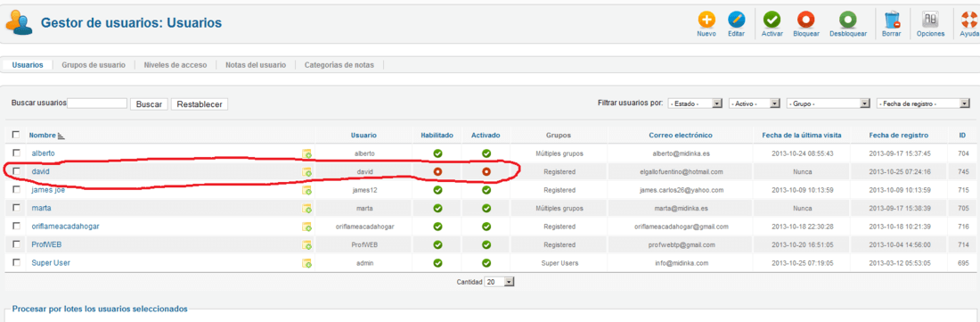Open the Cantidad per-page dropdown
Screen dimensions: 980x322
click(x=500, y=283)
